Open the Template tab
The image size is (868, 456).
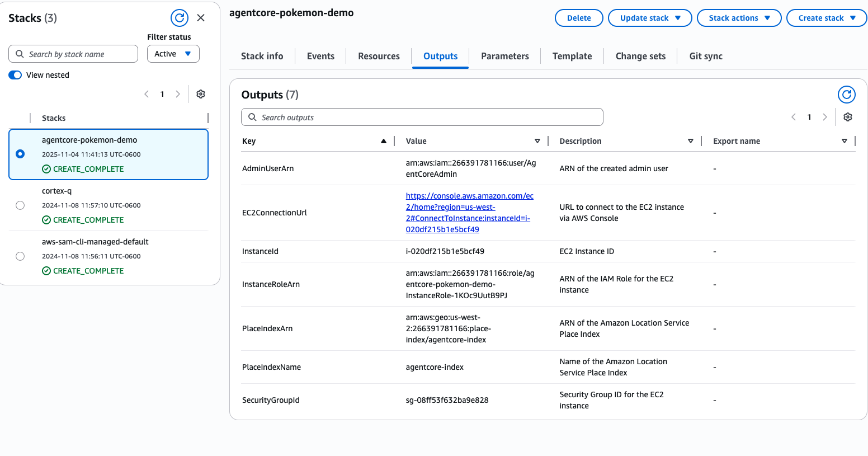tap(572, 56)
